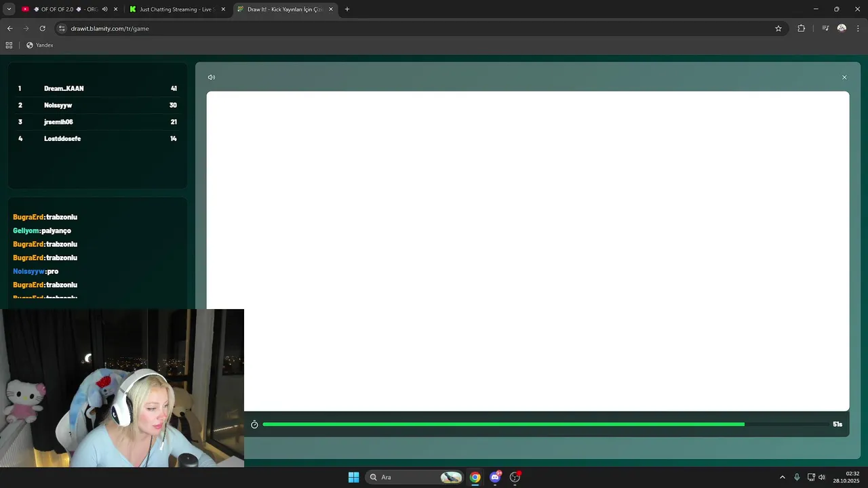Switch to Just Chatting Streaming tab
The height and width of the screenshot is (488, 868).
tap(175, 9)
